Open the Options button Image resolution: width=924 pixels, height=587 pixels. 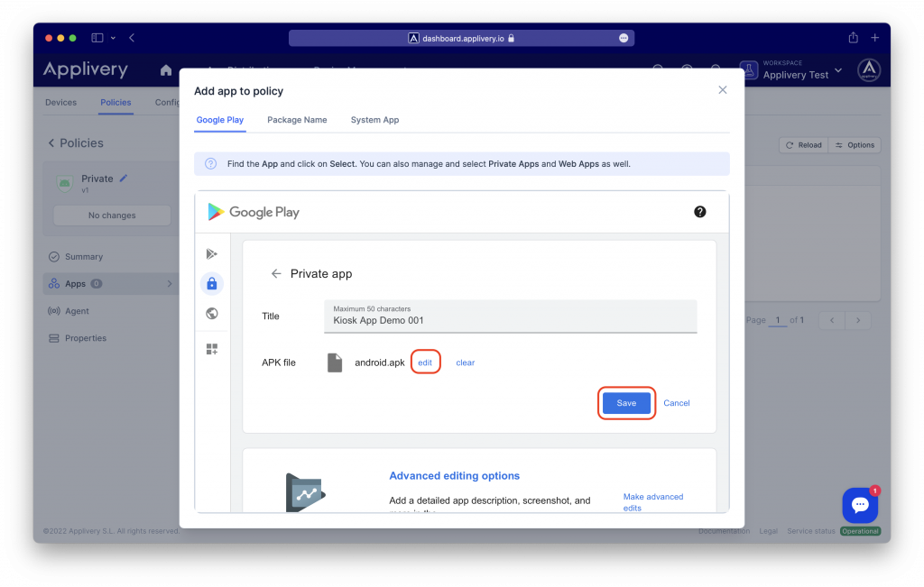[855, 145]
